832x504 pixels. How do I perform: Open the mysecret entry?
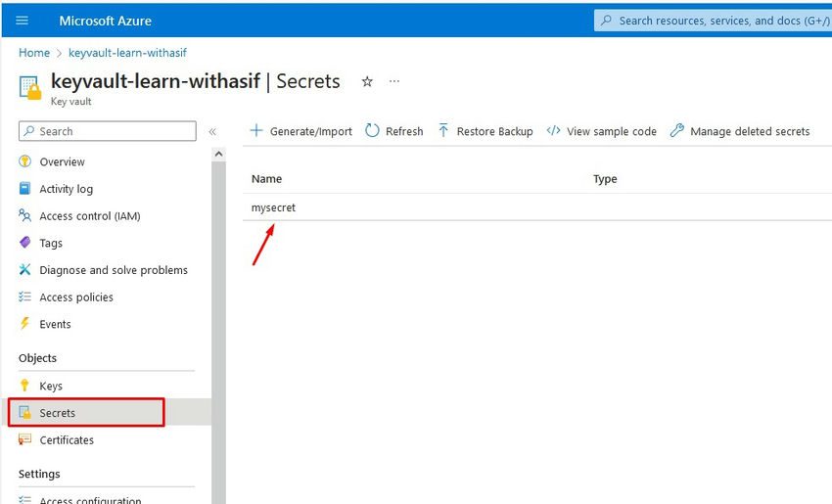click(x=273, y=207)
